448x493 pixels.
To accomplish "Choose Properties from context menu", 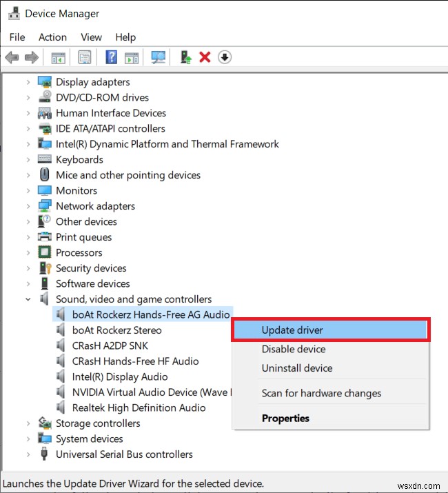I will [330, 418].
